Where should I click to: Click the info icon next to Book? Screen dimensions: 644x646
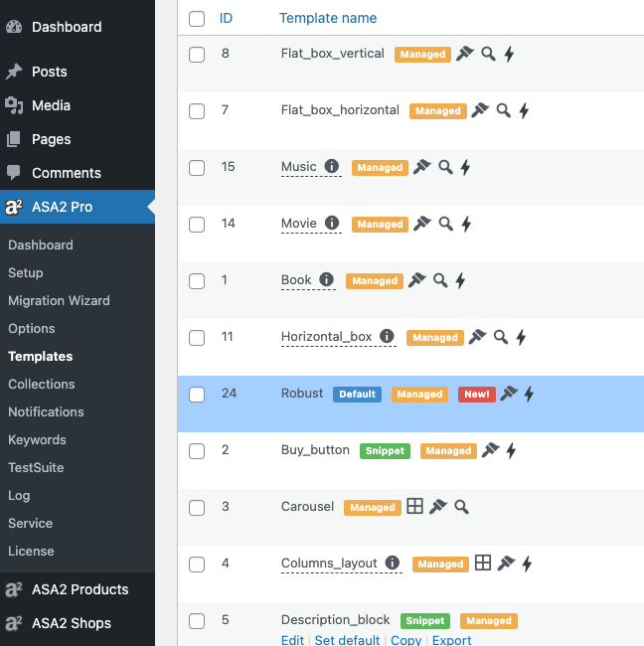point(326,279)
